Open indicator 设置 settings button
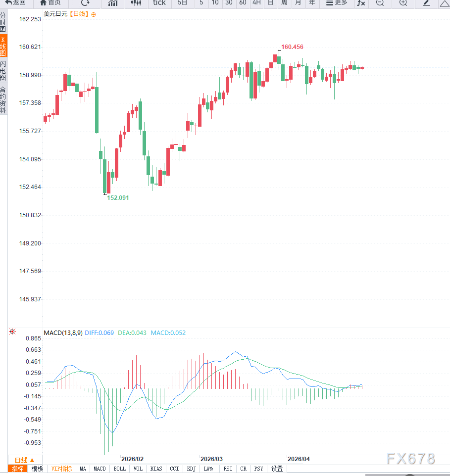The image size is (450, 476). click(x=277, y=469)
